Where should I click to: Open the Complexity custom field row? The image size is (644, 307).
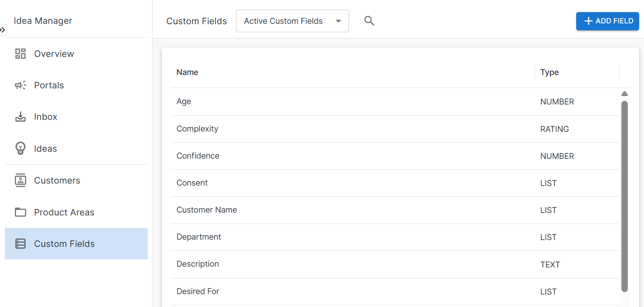tap(197, 129)
